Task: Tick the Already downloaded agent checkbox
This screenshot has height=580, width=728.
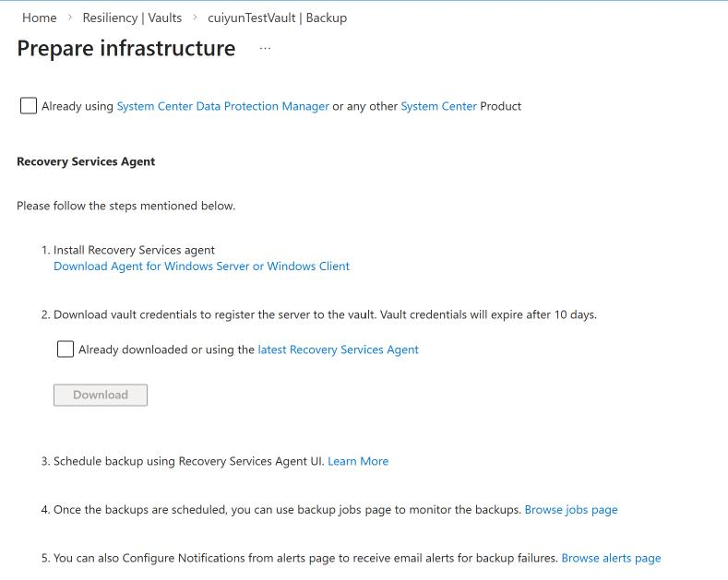Action: click(x=66, y=349)
